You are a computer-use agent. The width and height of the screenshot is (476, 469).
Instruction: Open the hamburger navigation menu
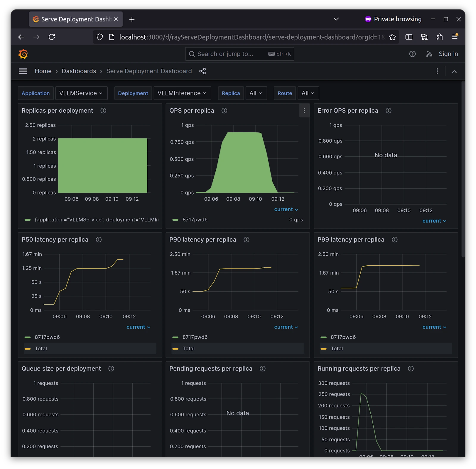(23, 71)
